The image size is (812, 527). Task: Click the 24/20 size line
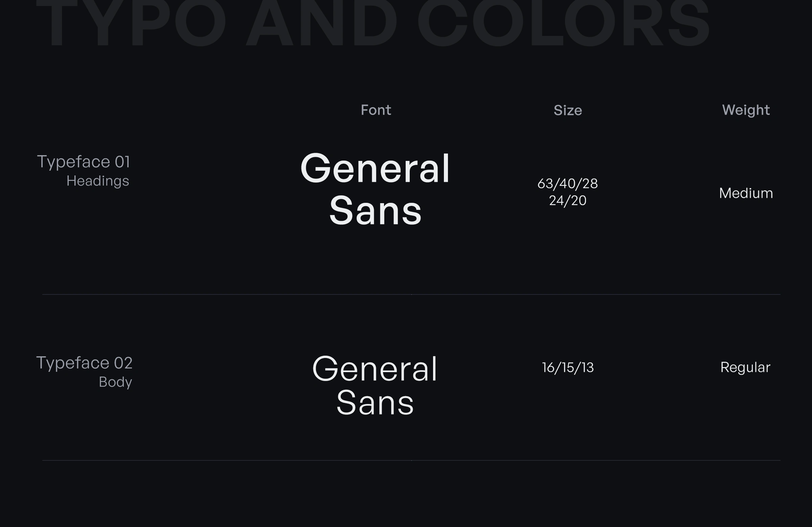tap(567, 200)
